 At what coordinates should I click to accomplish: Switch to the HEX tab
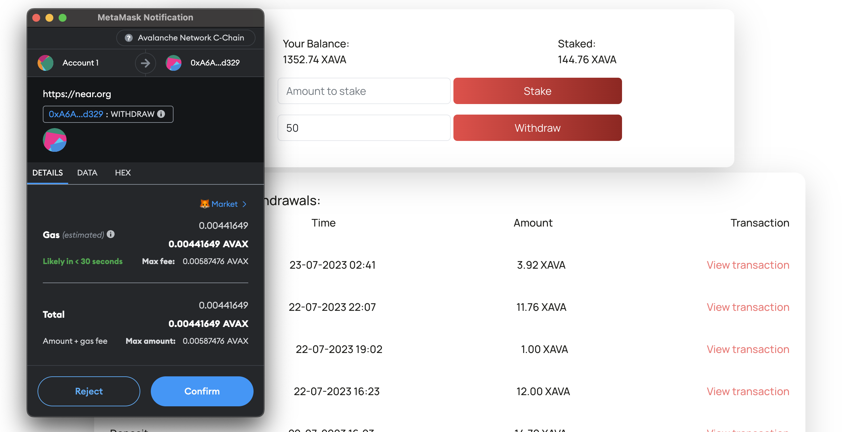pyautogui.click(x=122, y=173)
